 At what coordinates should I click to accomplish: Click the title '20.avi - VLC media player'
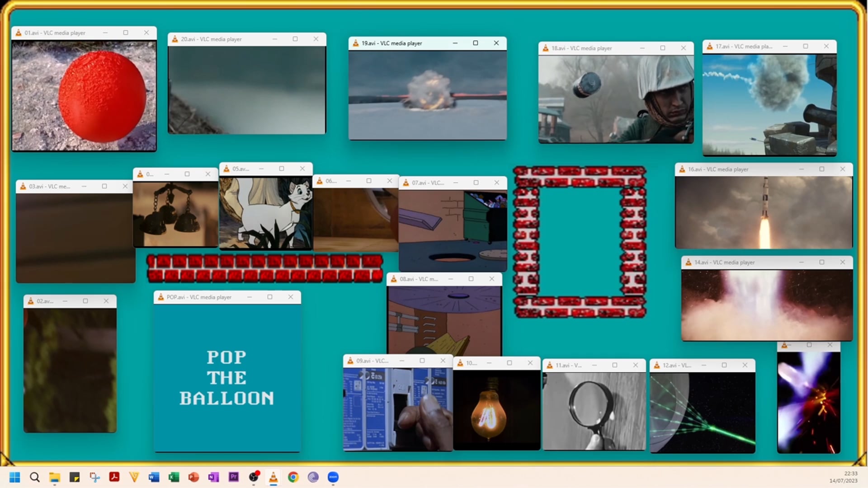pos(211,39)
